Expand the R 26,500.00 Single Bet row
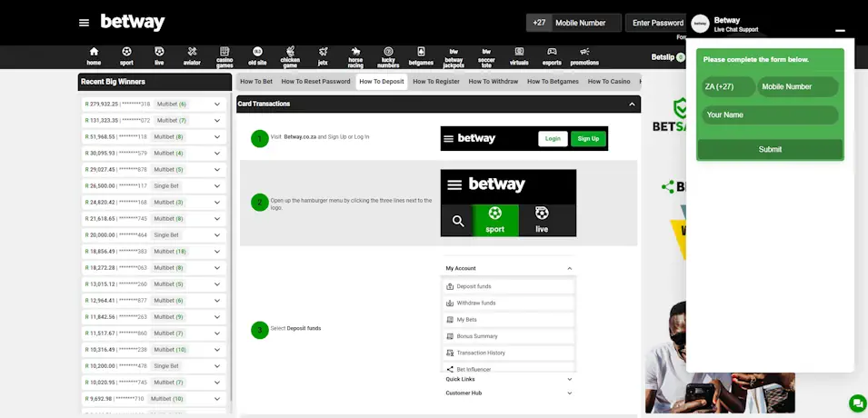 [217, 186]
